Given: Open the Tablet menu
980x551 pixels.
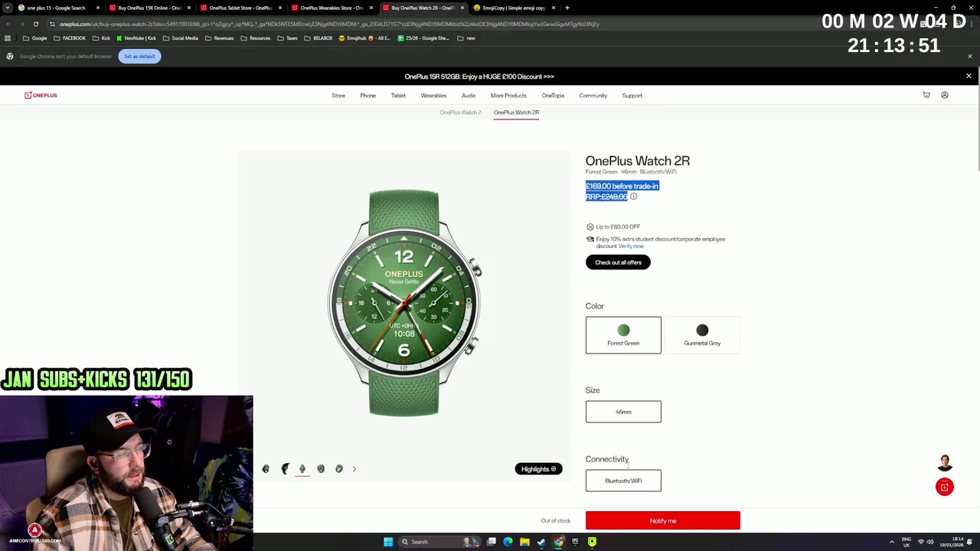Looking at the screenshot, I should pyautogui.click(x=398, y=96).
